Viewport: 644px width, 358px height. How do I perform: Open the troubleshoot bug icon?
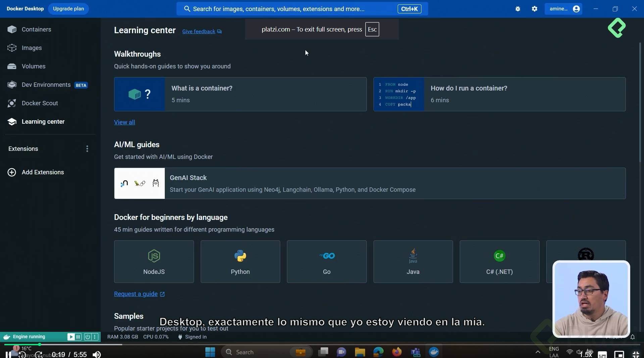pos(518,9)
